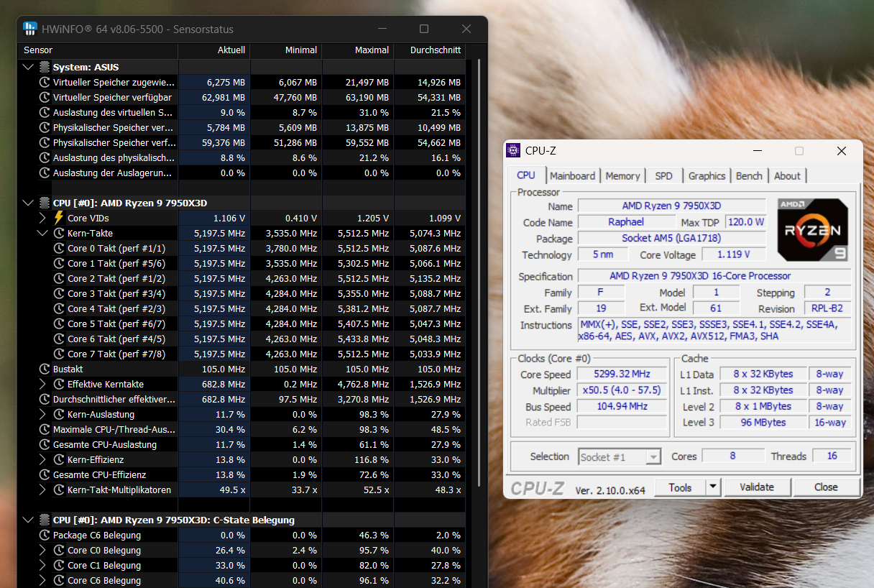Click the Maximal column header
The image size is (874, 588).
click(358, 50)
